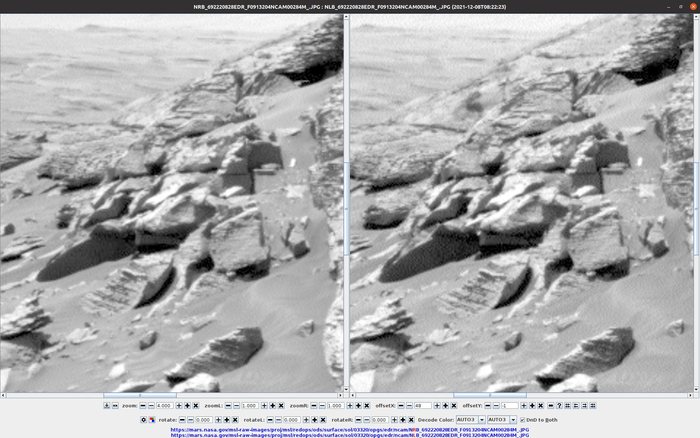Click the offsetY value input field
This screenshot has height=438, width=700.
click(510, 406)
